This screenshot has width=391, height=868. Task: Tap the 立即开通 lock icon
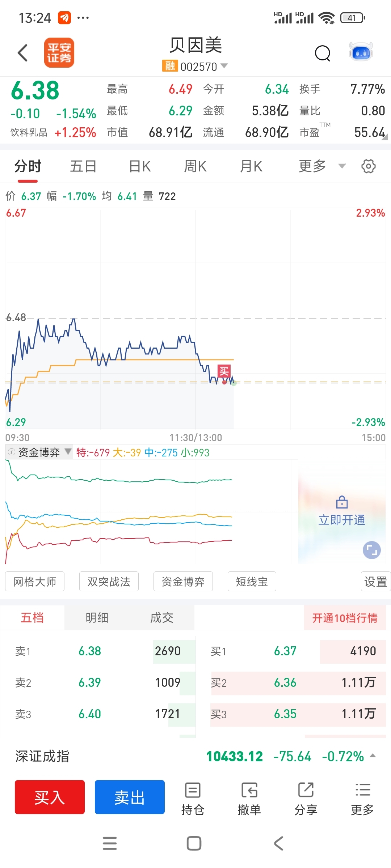pyautogui.click(x=342, y=502)
